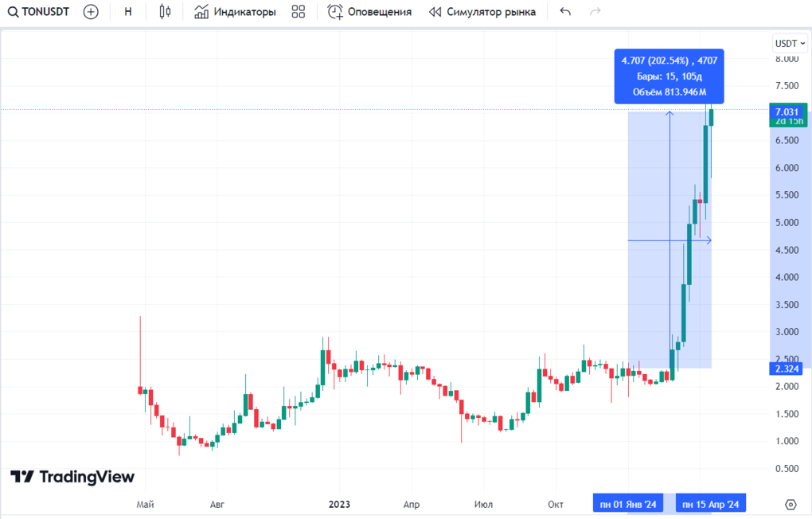Screen dimensions: 812x519
Task: Click the 2023 label on time axis
Action: click(x=339, y=505)
